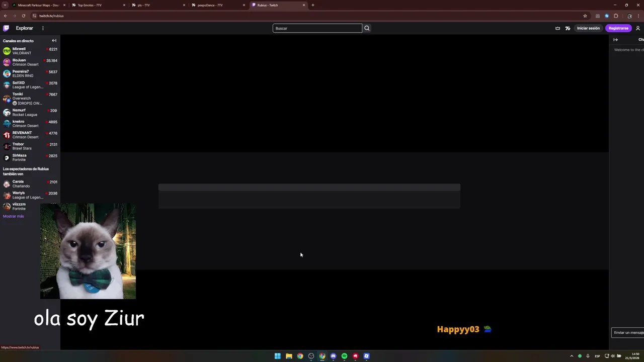Screen dimensions: 644x362
Task: Open Discord from the taskbar
Action: [x=333, y=356]
